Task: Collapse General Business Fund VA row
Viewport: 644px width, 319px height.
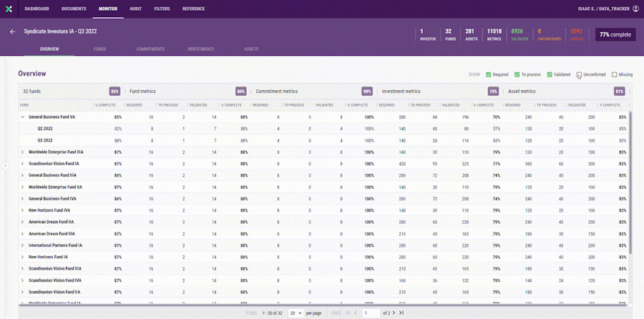Action: click(22, 117)
